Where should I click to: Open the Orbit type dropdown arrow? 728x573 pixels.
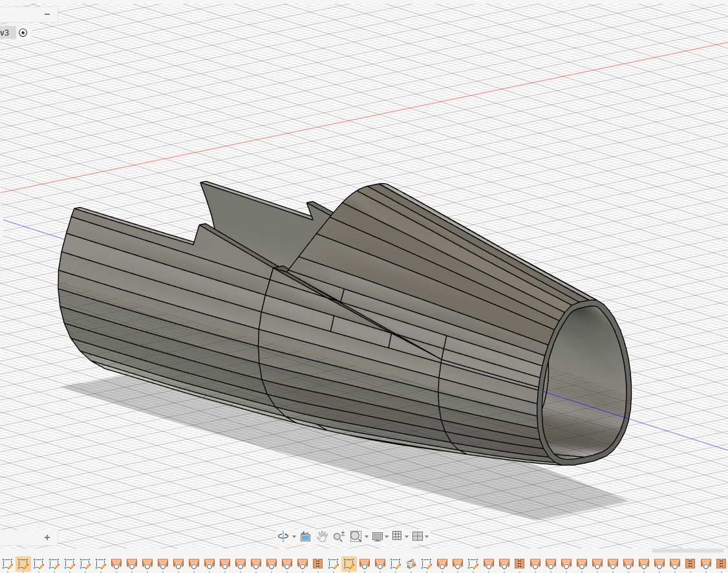click(x=294, y=537)
